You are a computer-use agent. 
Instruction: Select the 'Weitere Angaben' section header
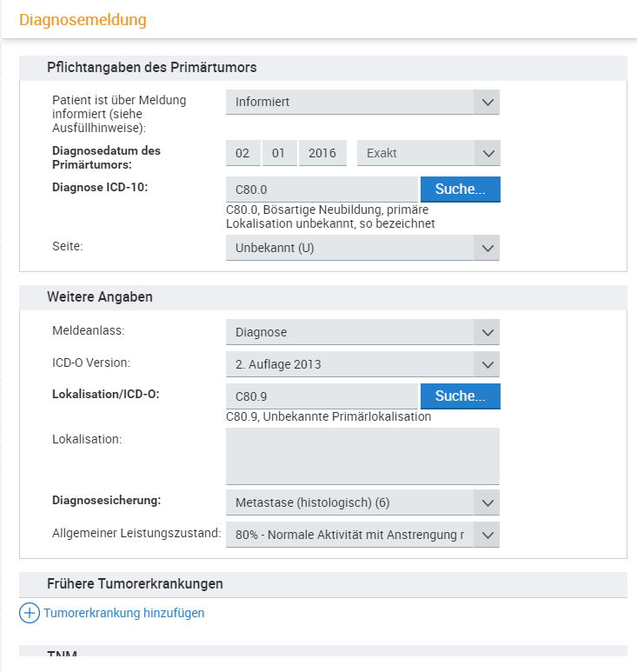(100, 297)
